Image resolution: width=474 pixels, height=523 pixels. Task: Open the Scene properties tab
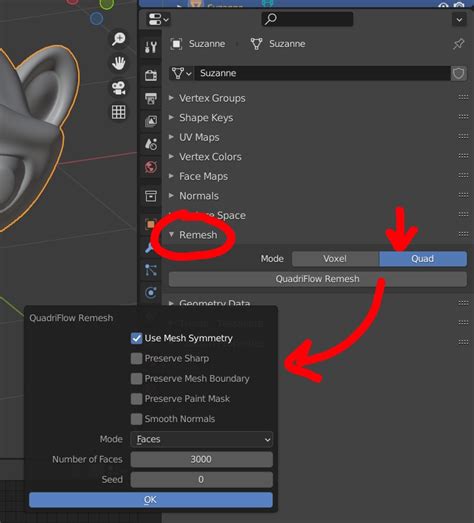pos(151,144)
